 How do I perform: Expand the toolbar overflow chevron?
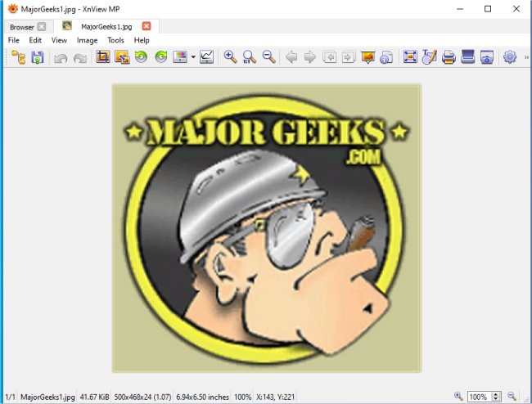(526, 57)
